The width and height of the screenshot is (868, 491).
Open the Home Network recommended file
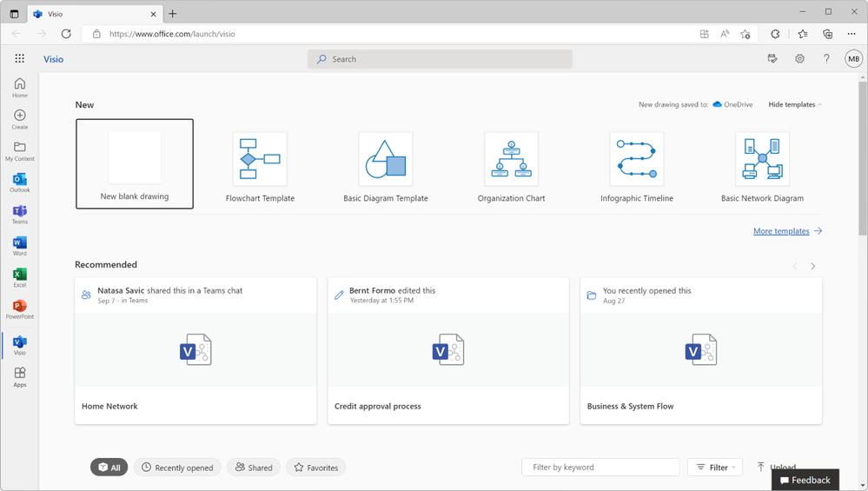[195, 351]
